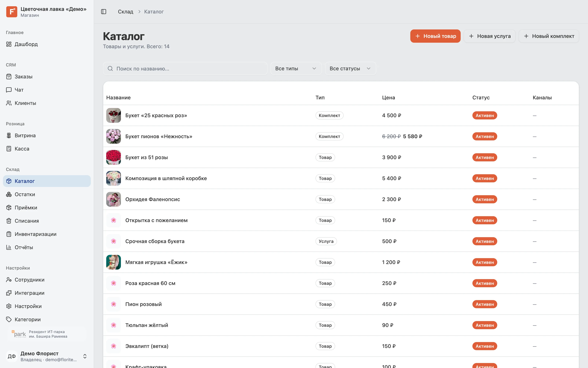Click the Каталог breadcrumb
588x368 pixels.
(x=154, y=12)
